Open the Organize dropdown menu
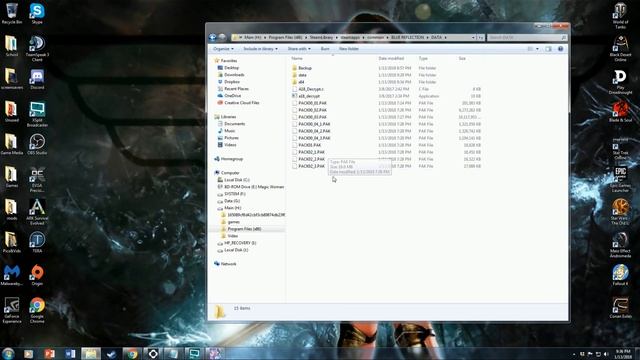 point(223,49)
